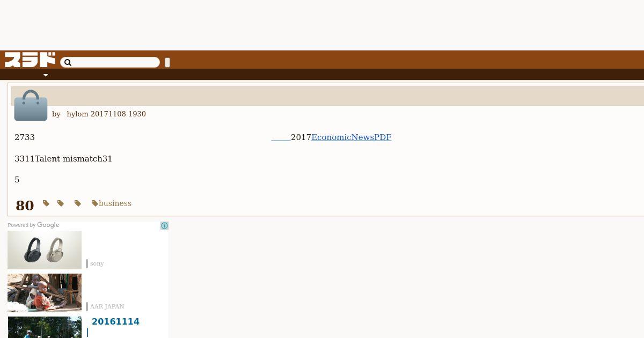
Task: Open the Sony headphones ad thumbnail
Action: [x=45, y=250]
